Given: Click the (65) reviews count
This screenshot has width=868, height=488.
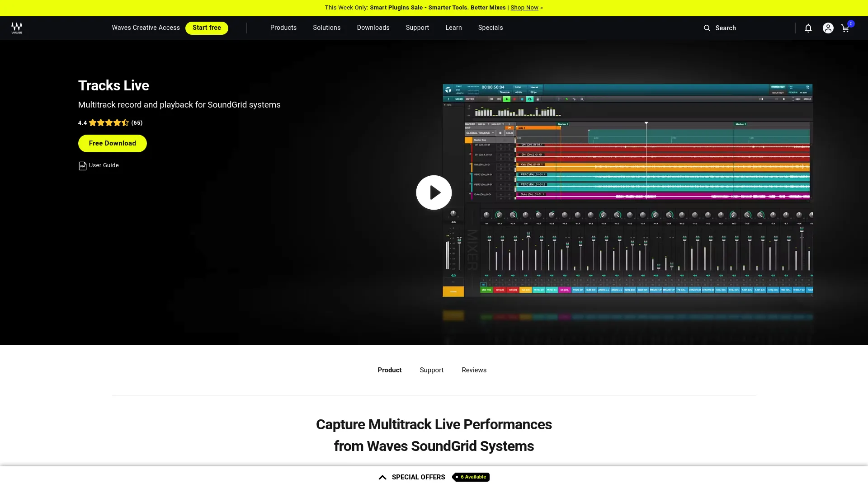Looking at the screenshot, I should [x=137, y=123].
